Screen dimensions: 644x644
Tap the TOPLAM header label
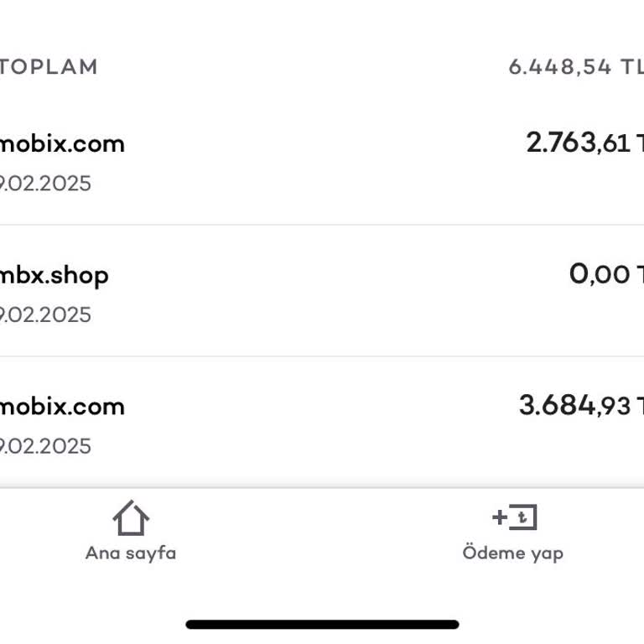coord(49,67)
